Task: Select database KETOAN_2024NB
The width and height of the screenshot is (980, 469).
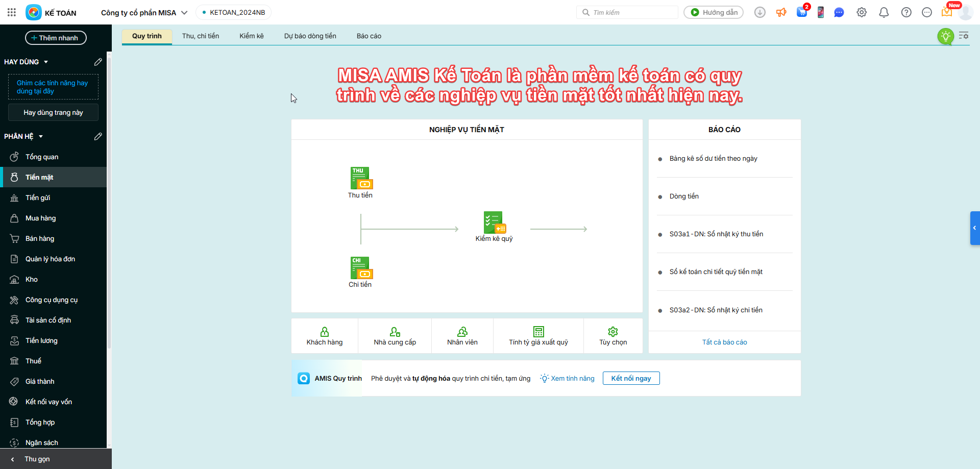Action: 234,13
